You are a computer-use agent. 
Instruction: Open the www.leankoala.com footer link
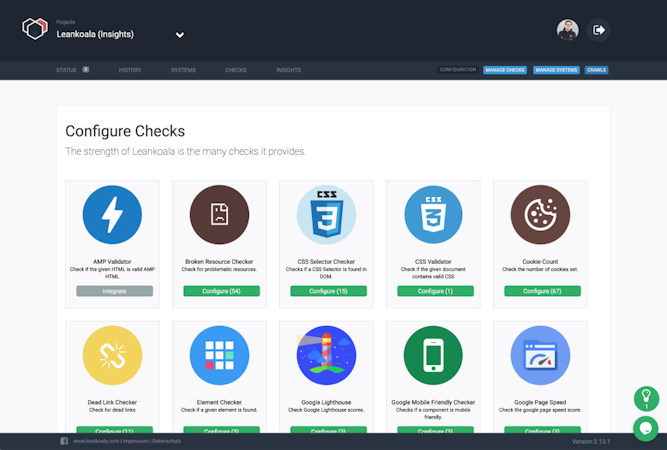[x=96, y=441]
